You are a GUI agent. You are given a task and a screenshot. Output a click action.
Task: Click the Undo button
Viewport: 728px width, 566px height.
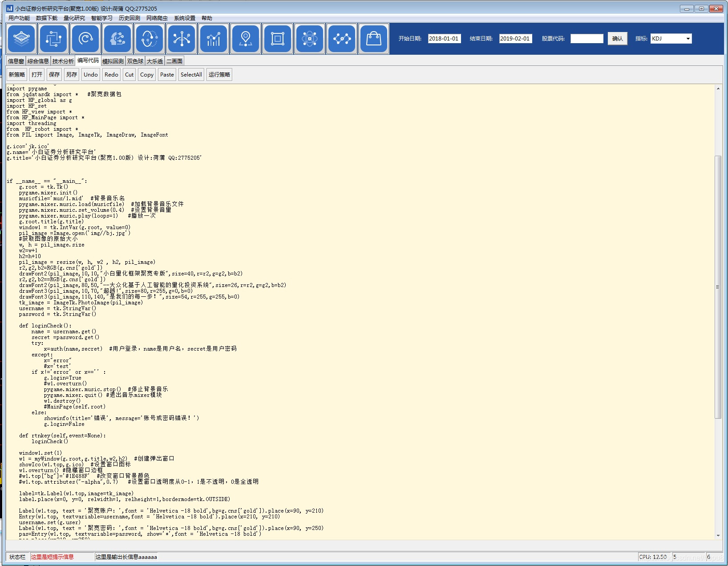[x=91, y=75]
